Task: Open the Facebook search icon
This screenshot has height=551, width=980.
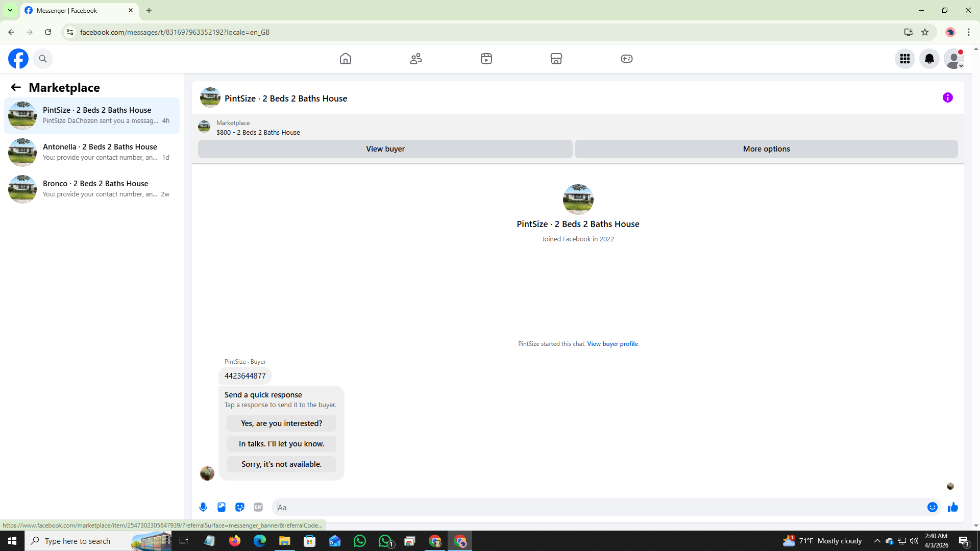Action: pos(43,59)
